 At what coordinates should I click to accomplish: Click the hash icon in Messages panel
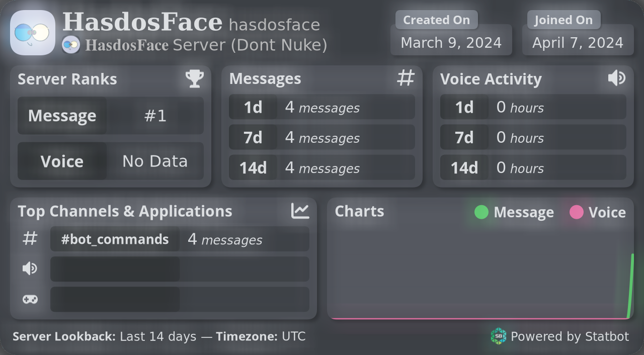406,78
